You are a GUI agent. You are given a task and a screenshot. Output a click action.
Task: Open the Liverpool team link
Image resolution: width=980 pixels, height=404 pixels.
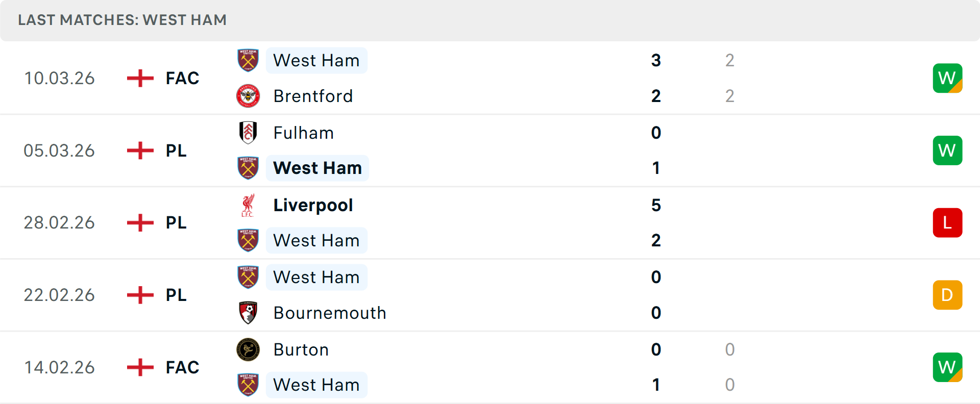[313, 205]
